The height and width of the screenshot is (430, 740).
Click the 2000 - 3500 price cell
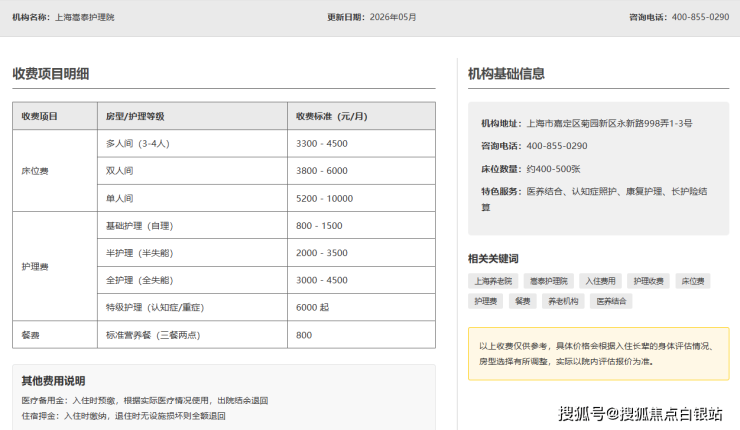[x=362, y=253]
